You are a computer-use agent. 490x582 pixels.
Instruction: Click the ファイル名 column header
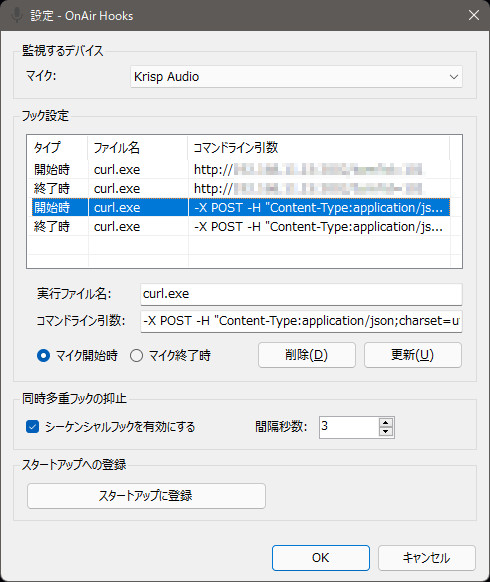(138, 147)
